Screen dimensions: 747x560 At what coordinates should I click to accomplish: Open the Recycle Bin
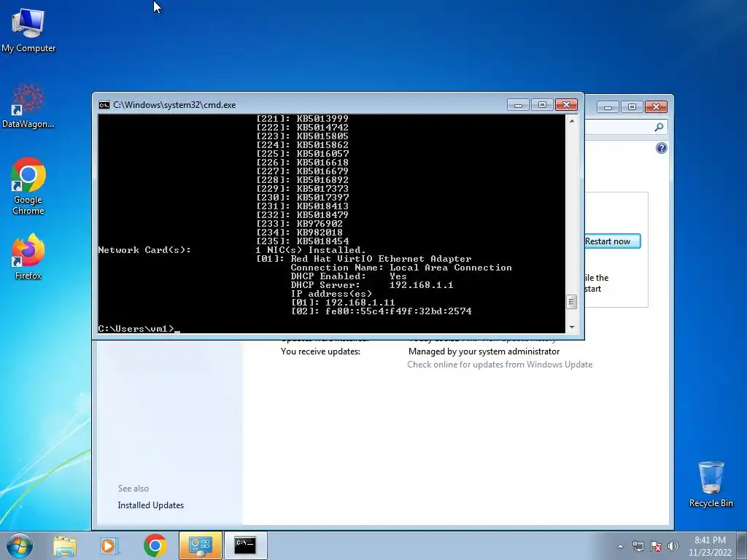pyautogui.click(x=711, y=484)
